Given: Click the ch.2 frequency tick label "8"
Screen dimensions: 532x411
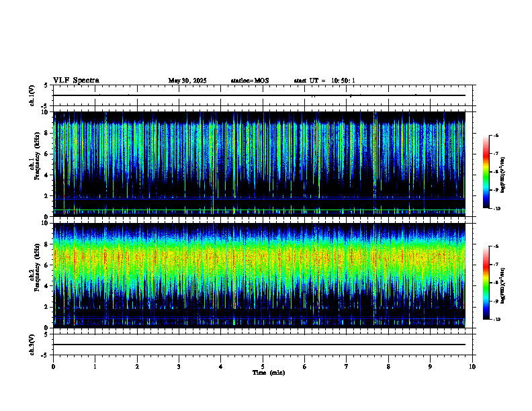Looking at the screenshot, I should (x=47, y=244).
